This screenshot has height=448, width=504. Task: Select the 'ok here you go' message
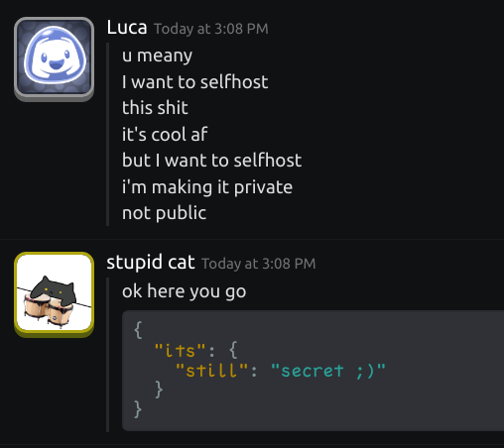(x=185, y=291)
